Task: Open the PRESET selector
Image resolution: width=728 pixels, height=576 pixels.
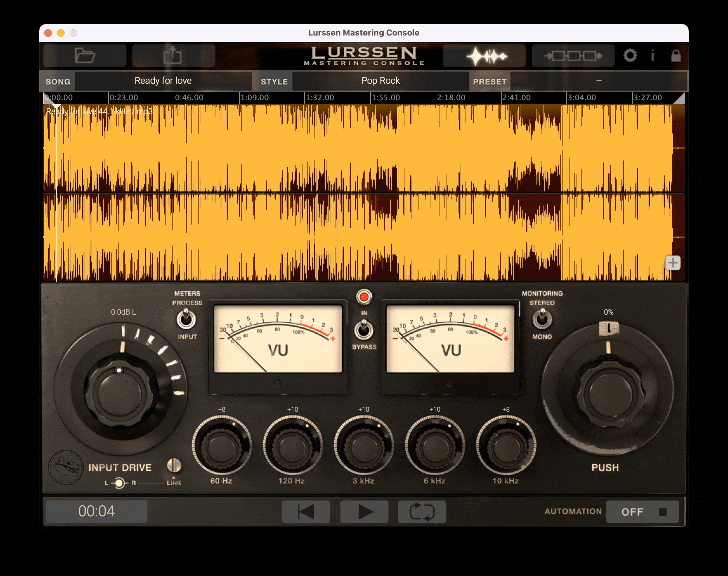Action: pos(599,81)
